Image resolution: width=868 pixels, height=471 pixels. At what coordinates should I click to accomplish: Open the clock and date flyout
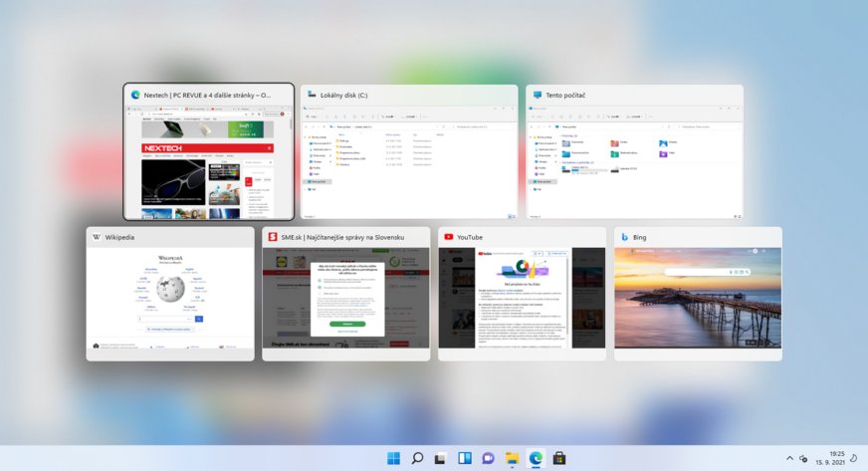coord(829,458)
